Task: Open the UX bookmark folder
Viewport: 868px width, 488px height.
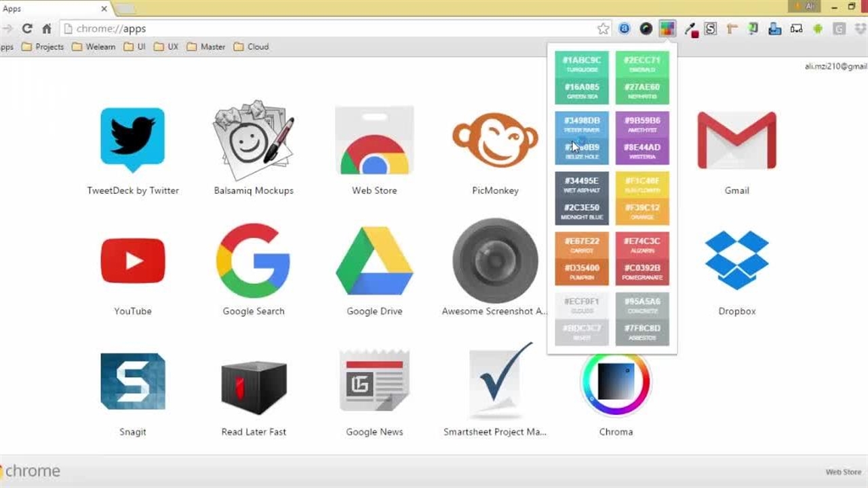Action: coord(166,47)
